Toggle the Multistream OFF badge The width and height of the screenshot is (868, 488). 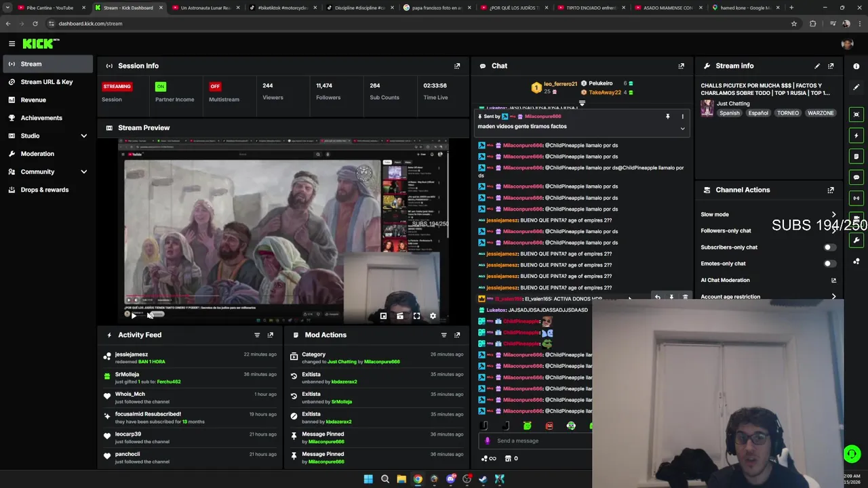point(215,86)
